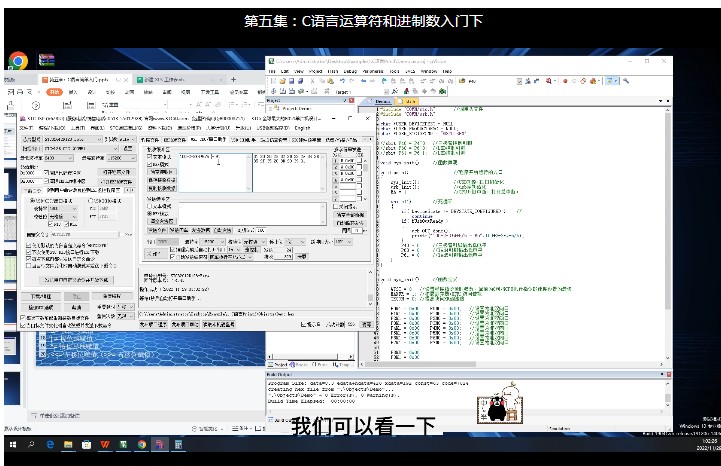721x466 pixels.
Task: Open Calculator from the taskbar
Action: point(178,444)
